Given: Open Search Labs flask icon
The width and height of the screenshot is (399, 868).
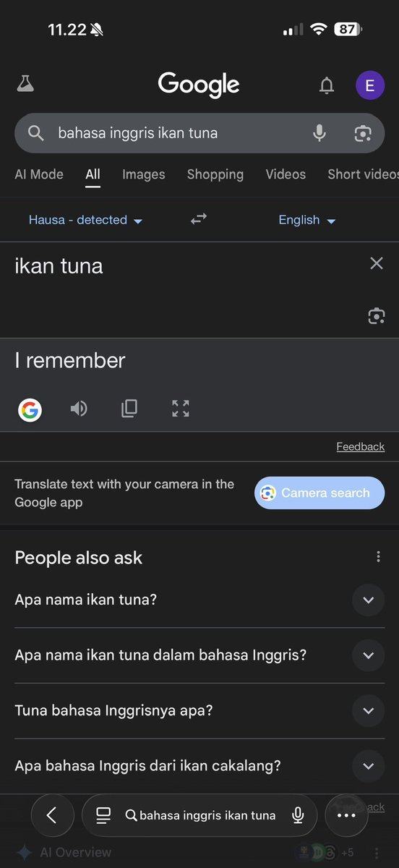Looking at the screenshot, I should [x=25, y=85].
